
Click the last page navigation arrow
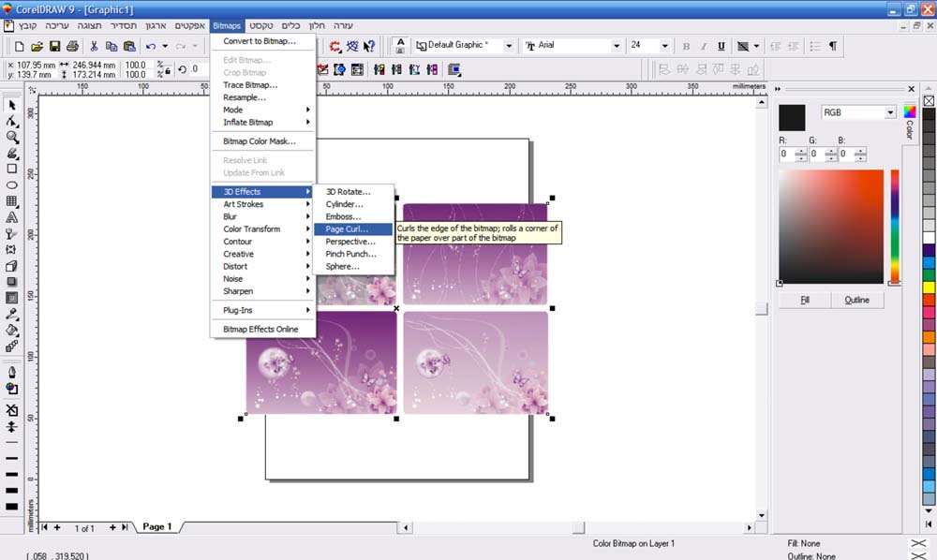125,527
